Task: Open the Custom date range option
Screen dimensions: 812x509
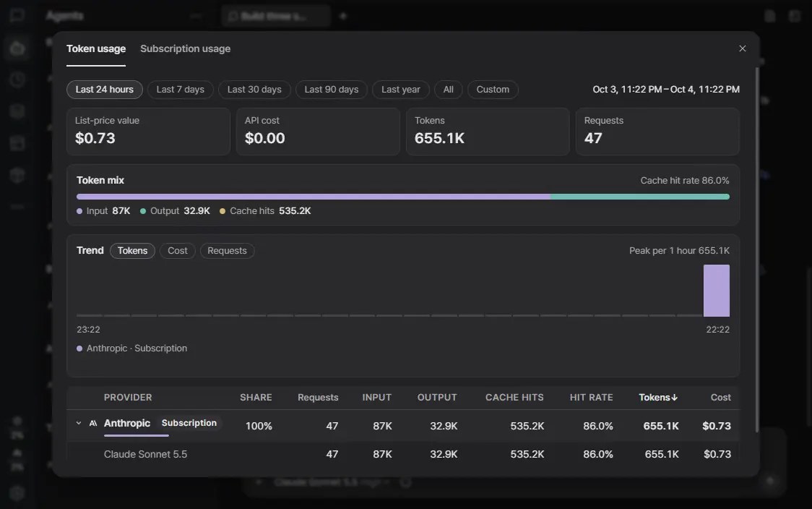Action: [493, 89]
